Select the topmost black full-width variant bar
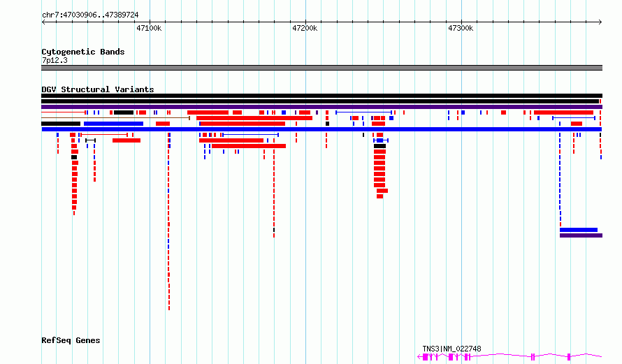 pos(321,96)
